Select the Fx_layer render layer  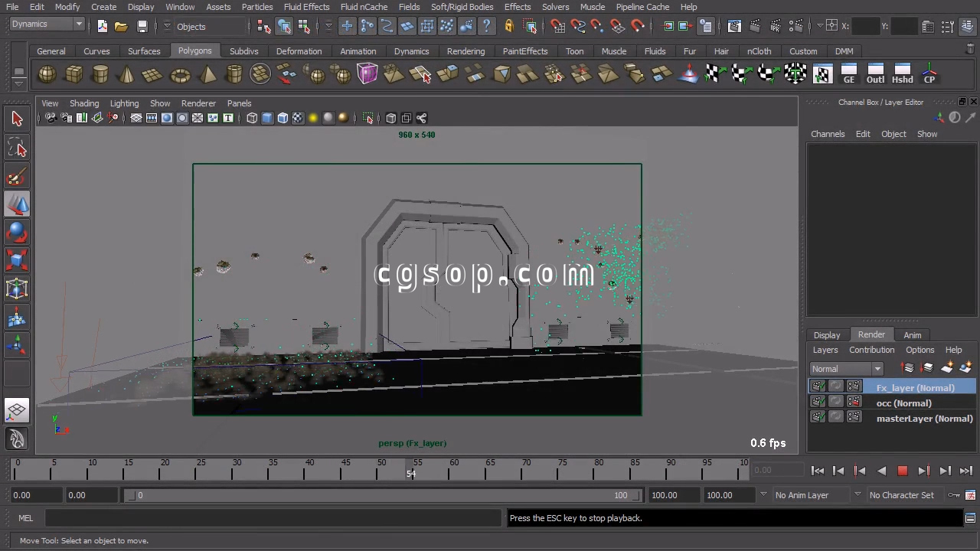(915, 388)
